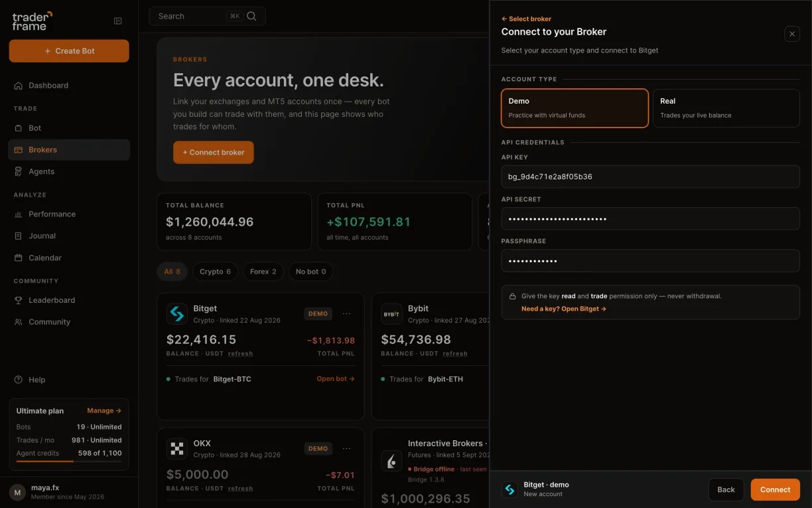Click the Dashboard home icon

(19, 86)
